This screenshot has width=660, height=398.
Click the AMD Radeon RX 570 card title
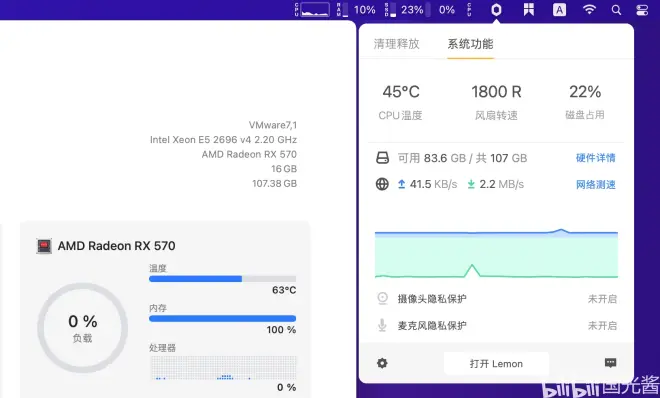[117, 246]
